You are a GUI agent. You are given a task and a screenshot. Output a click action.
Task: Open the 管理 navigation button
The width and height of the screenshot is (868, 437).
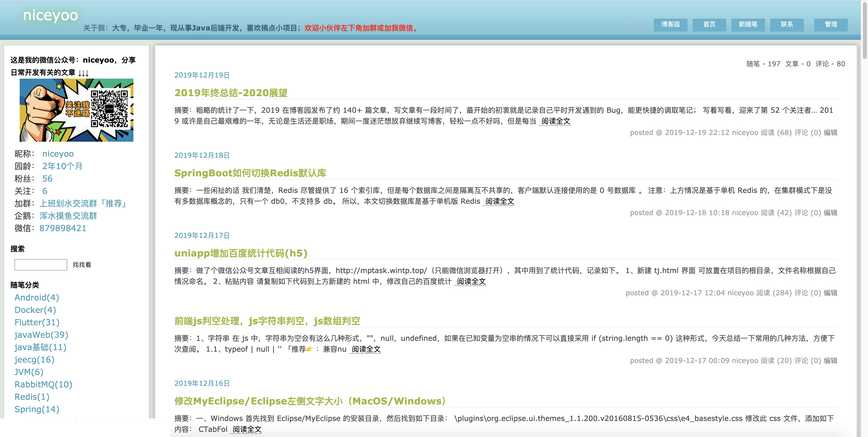click(830, 25)
